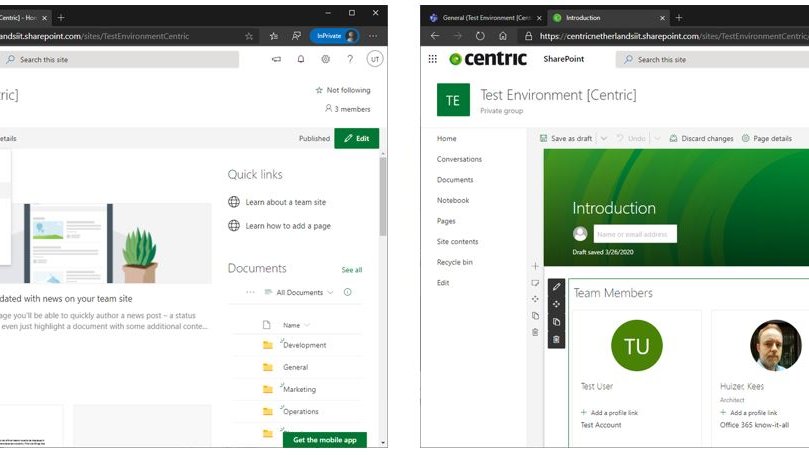809x455 pixels.
Task: Open Documents details info icon
Action: coord(348,292)
